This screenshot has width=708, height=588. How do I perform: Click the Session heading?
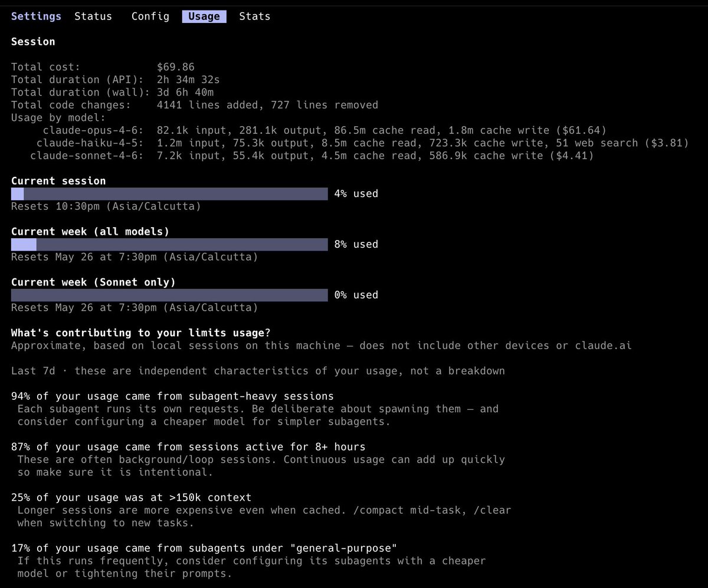[x=33, y=42]
